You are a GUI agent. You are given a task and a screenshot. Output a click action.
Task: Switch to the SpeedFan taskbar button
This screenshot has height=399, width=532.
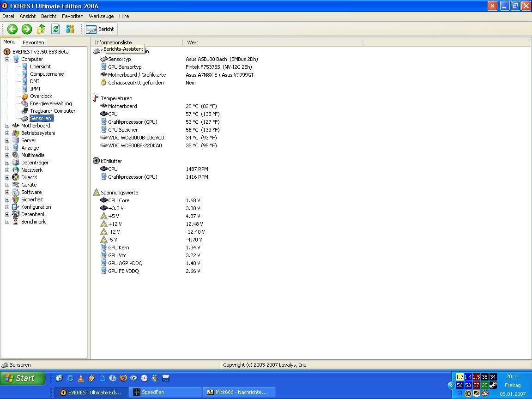(165, 392)
